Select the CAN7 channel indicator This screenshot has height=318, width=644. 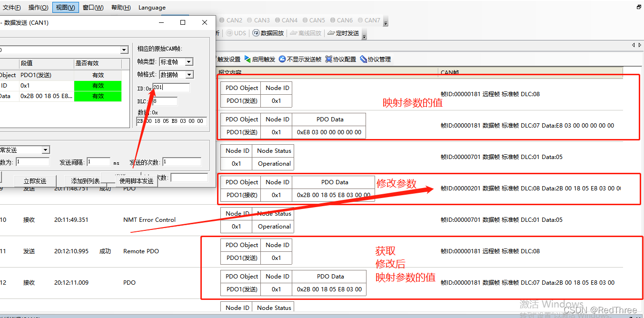369,20
